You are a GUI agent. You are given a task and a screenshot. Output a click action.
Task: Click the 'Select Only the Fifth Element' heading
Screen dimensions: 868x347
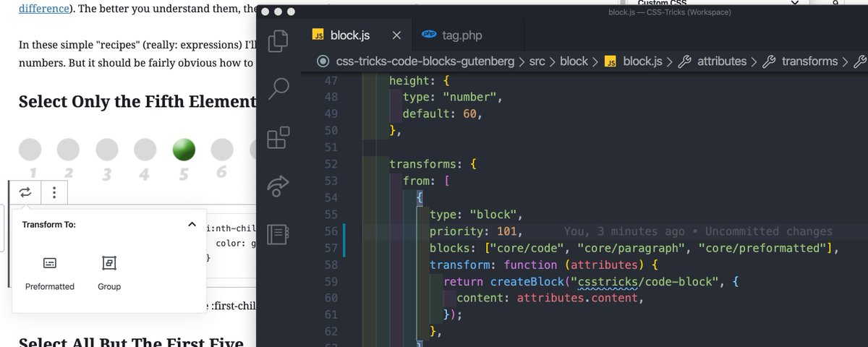[137, 101]
